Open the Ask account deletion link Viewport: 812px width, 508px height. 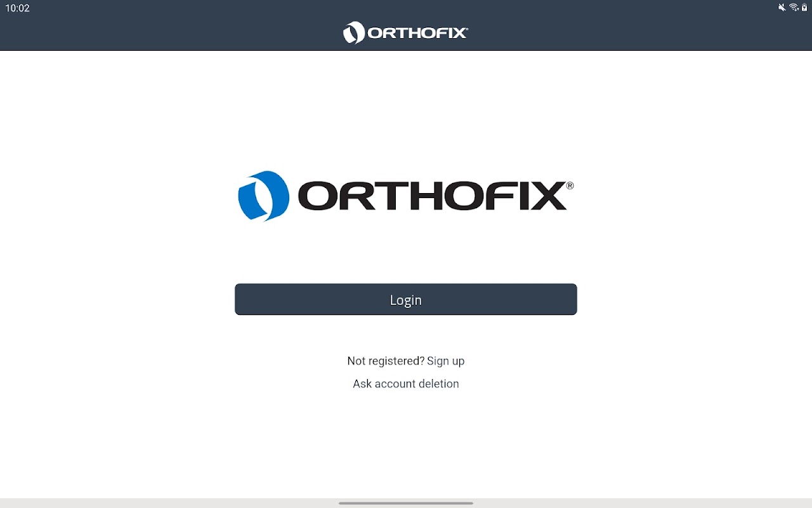[x=406, y=384]
